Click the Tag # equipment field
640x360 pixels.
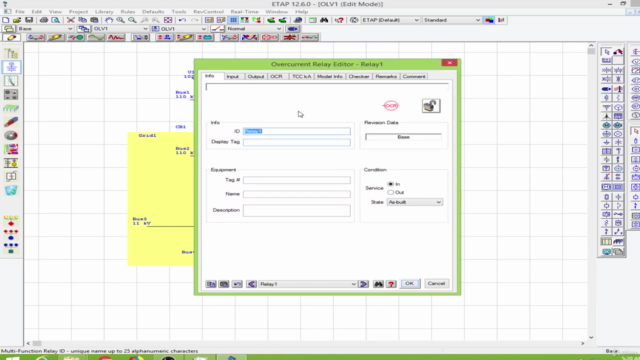(x=297, y=180)
